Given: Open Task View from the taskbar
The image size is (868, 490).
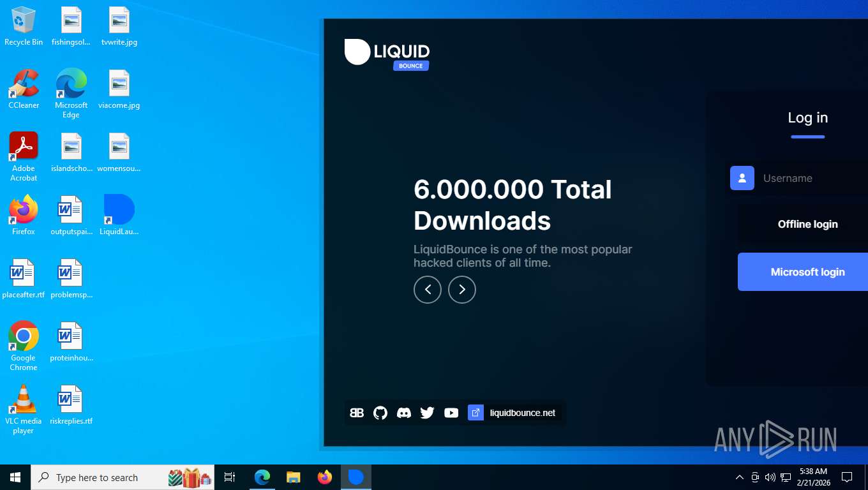Looking at the screenshot, I should pos(230,477).
